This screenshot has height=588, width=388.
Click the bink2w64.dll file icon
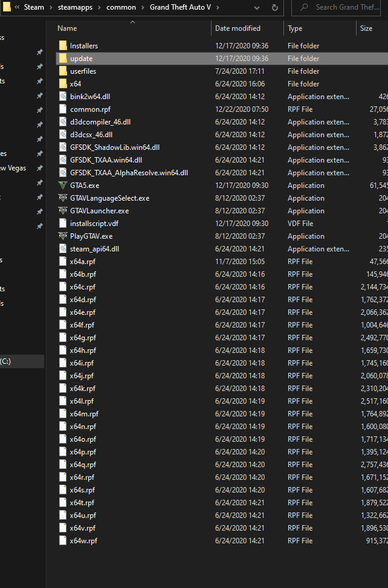[63, 96]
